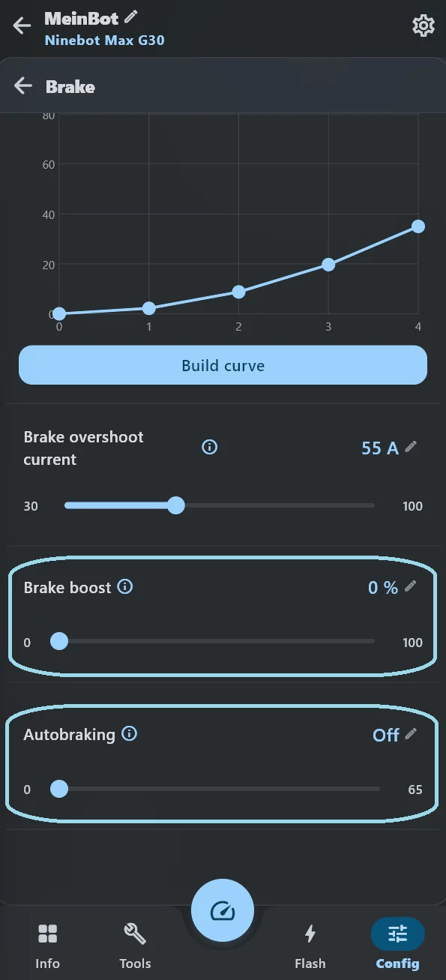Show info for Brake boost

click(x=125, y=587)
